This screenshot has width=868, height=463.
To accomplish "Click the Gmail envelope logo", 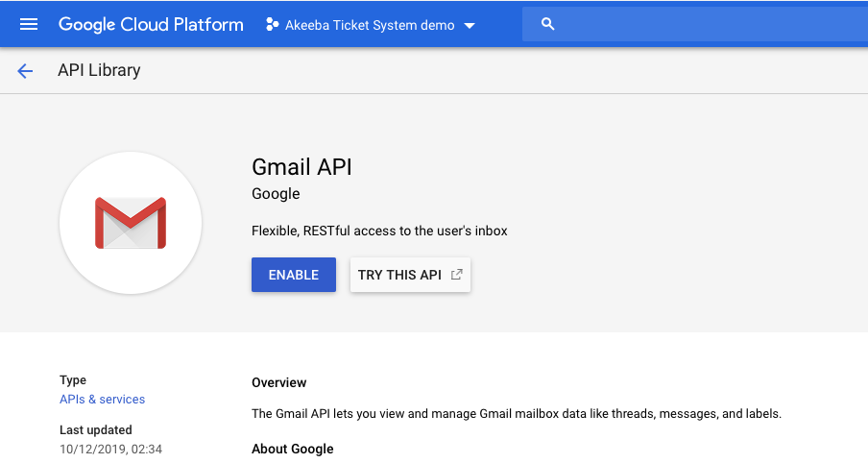I will point(131,223).
